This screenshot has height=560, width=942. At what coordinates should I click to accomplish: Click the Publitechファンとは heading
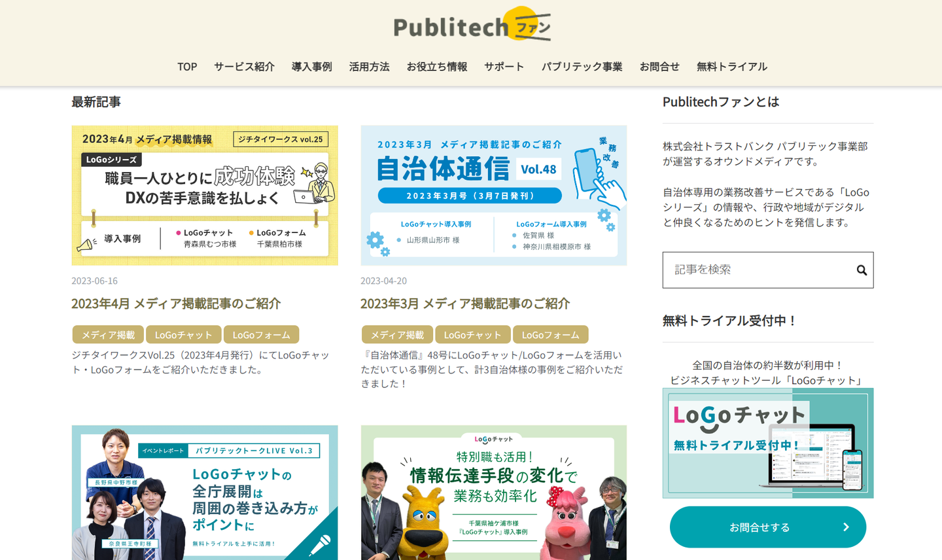721,102
